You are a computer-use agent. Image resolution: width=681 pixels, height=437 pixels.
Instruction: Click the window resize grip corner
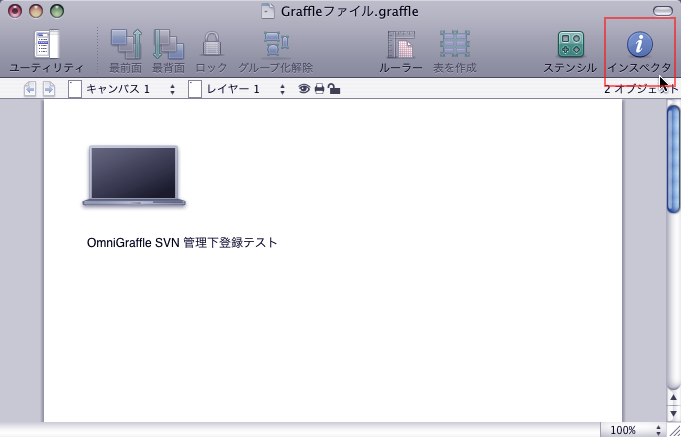[674, 430]
